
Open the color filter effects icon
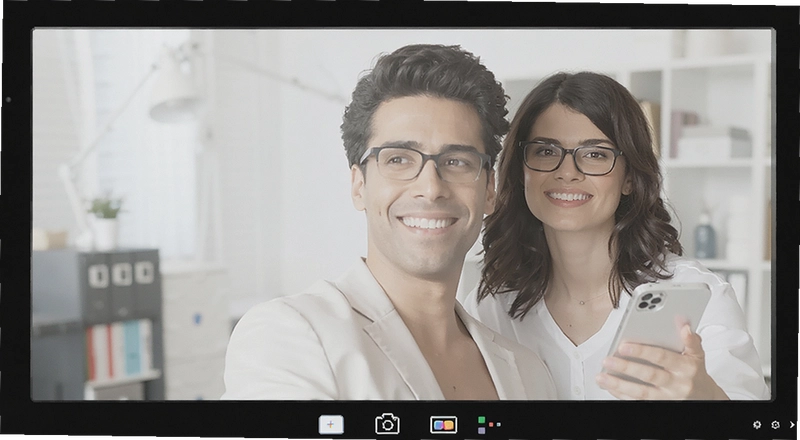coord(443,425)
